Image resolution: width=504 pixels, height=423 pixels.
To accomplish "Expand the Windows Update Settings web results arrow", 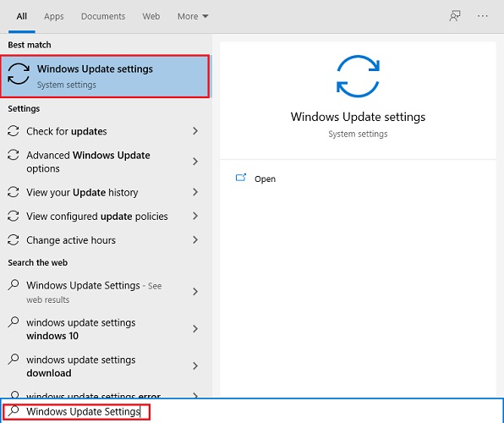I will (x=195, y=292).
